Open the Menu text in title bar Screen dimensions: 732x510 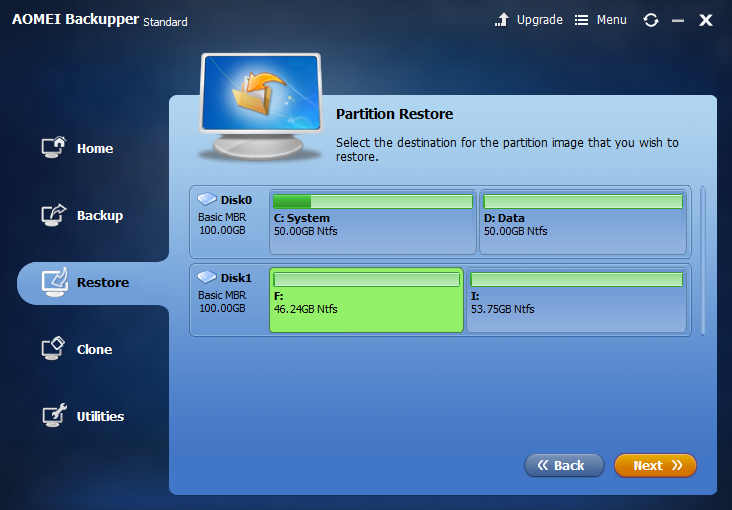612,20
